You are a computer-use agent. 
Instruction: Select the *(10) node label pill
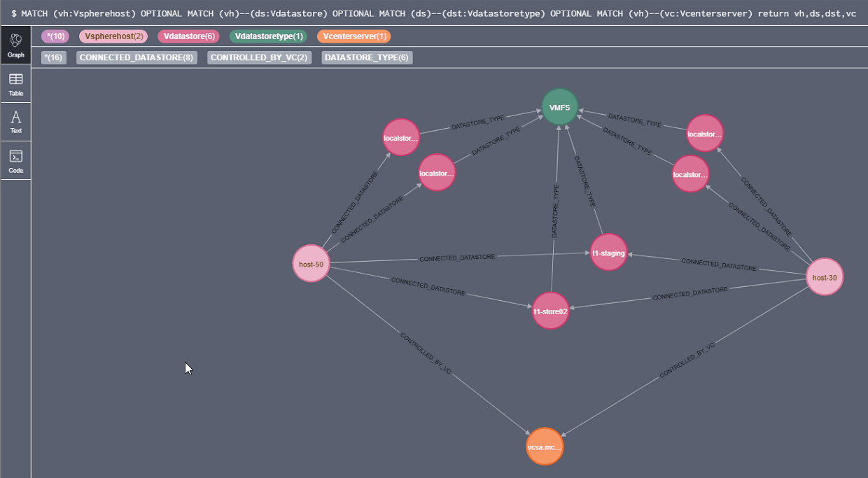[55, 36]
